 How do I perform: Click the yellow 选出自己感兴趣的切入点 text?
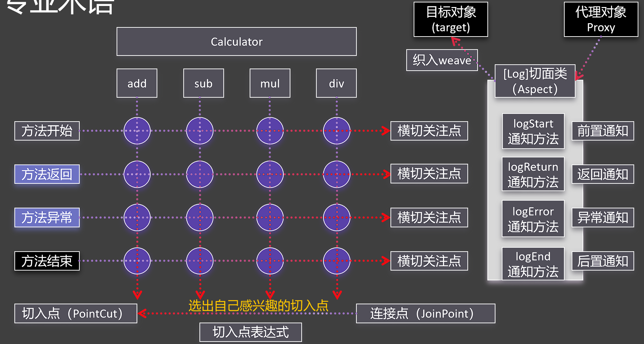tap(258, 305)
